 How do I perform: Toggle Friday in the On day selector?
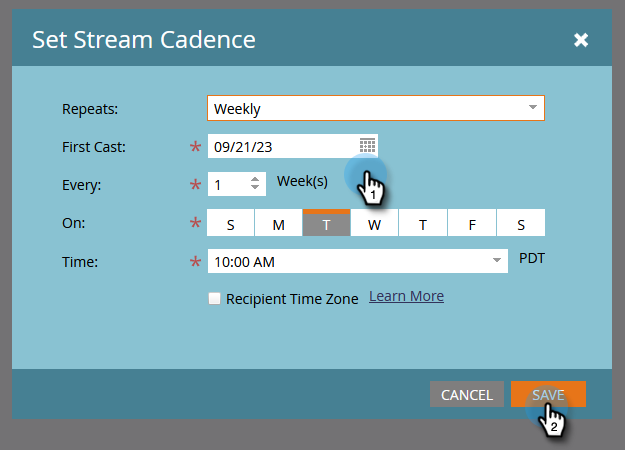click(x=472, y=223)
